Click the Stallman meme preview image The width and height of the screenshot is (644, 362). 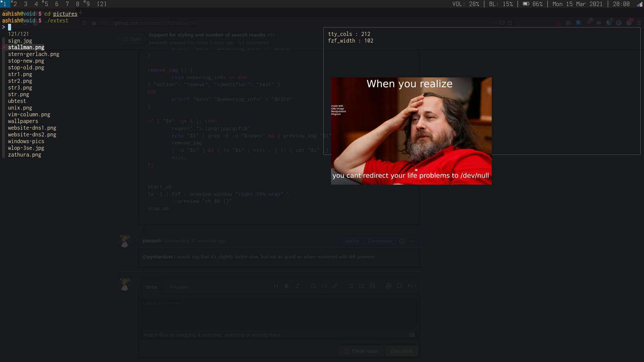click(x=411, y=131)
